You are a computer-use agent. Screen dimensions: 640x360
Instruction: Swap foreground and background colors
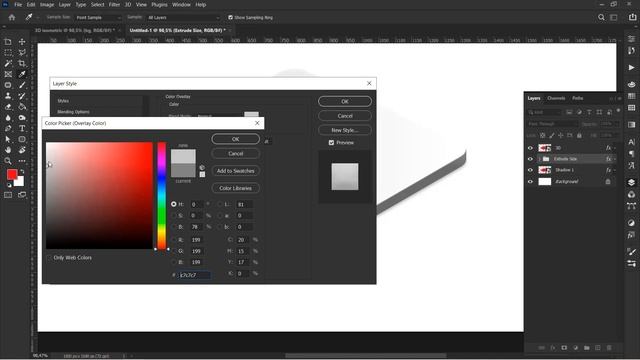click(x=22, y=171)
